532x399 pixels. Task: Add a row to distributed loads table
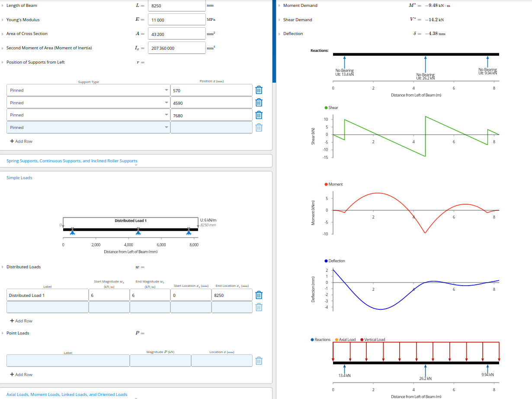click(21, 321)
